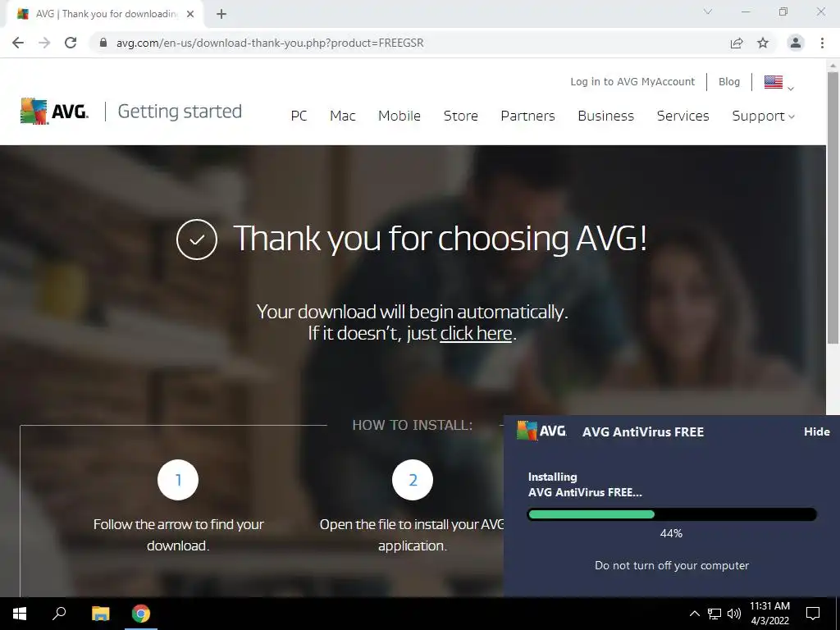Open File Explorer from the taskbar
The image size is (840, 630).
click(x=100, y=614)
